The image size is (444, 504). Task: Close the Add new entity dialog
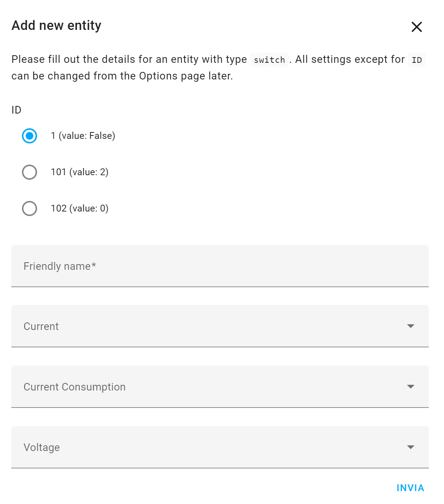416,27
